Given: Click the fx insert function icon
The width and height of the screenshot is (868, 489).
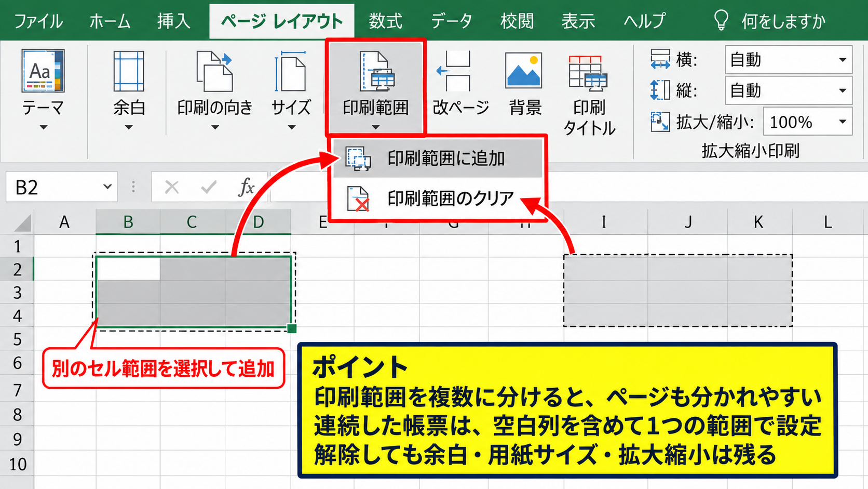Looking at the screenshot, I should tap(246, 187).
